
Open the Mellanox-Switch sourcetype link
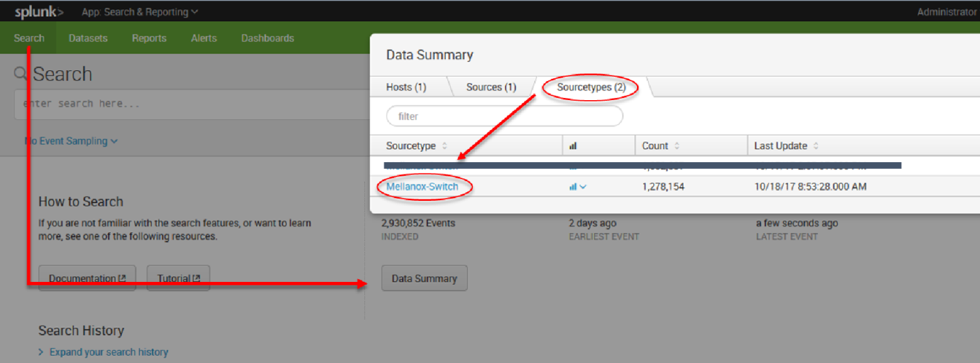pos(422,187)
